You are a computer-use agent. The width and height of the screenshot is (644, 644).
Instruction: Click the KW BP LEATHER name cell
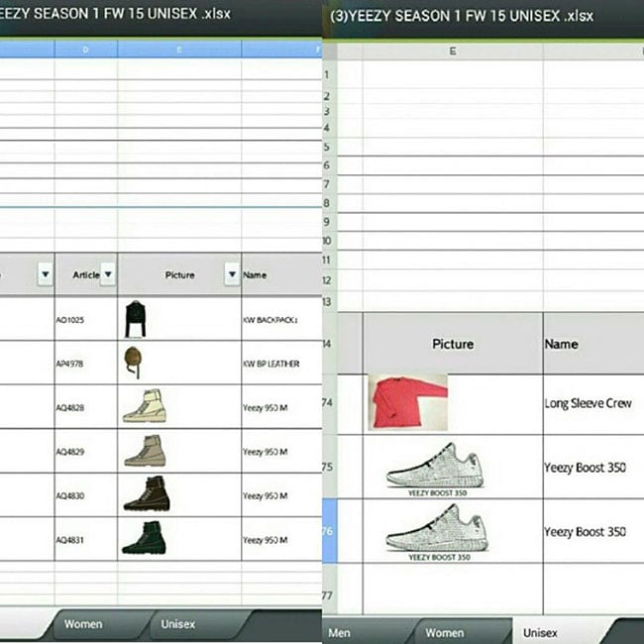(x=280, y=364)
